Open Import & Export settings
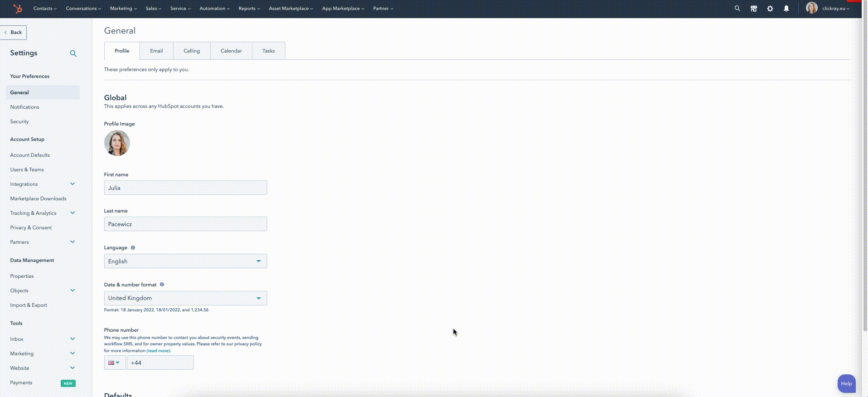 click(x=29, y=305)
